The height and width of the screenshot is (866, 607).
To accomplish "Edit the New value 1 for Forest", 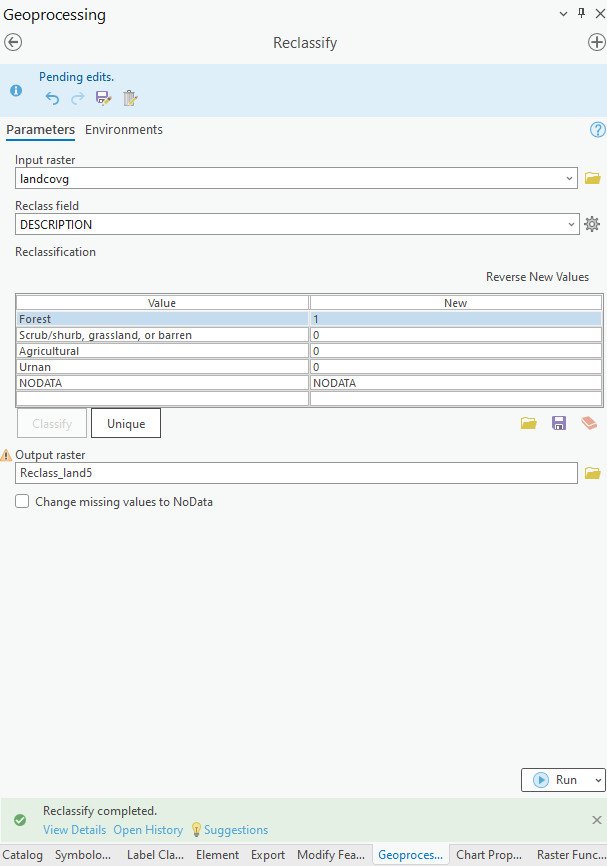I will click(456, 319).
